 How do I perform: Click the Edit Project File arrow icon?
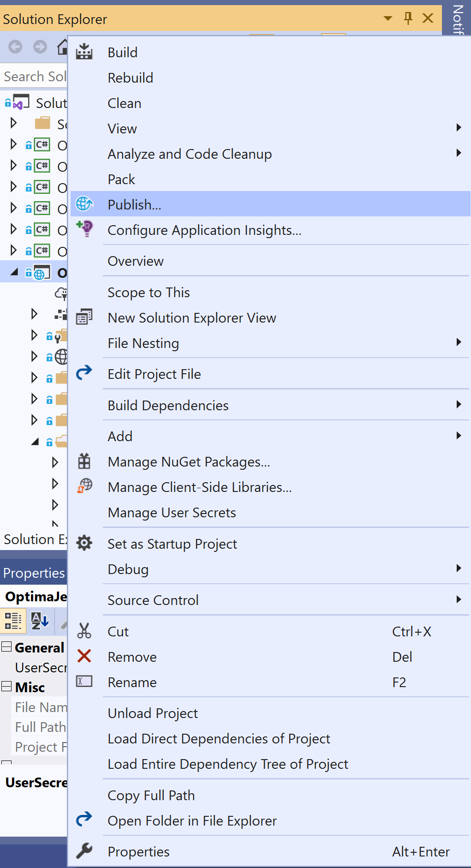click(84, 373)
